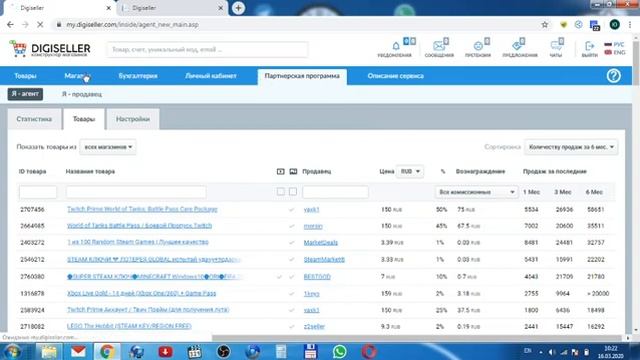This screenshot has width=640, height=360.
Task: Open the Opera icon in the taskbar
Action: (x=369, y=351)
